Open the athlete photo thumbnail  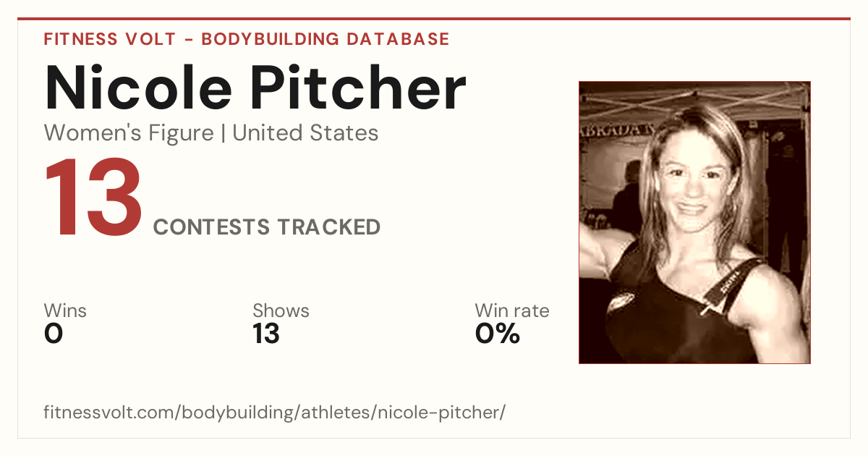(694, 222)
